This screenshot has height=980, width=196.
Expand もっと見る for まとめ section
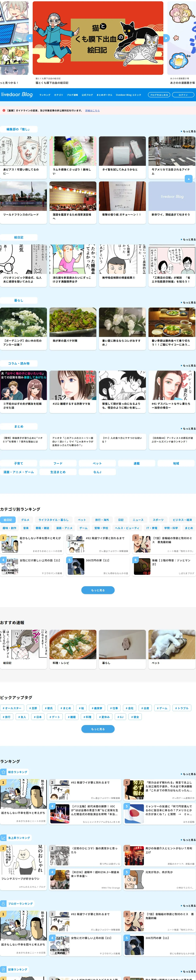188,429
